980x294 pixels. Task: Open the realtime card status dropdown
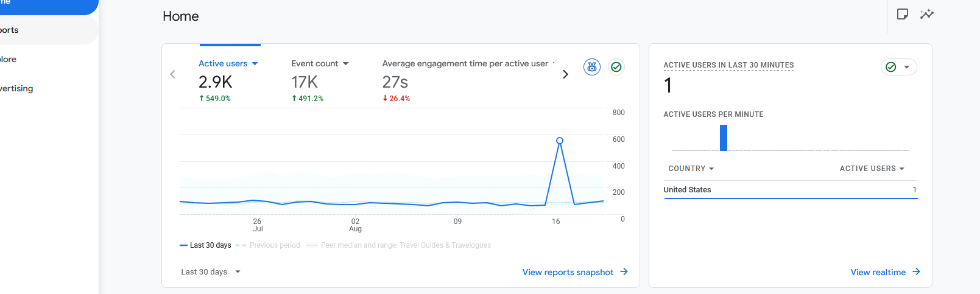click(x=899, y=67)
